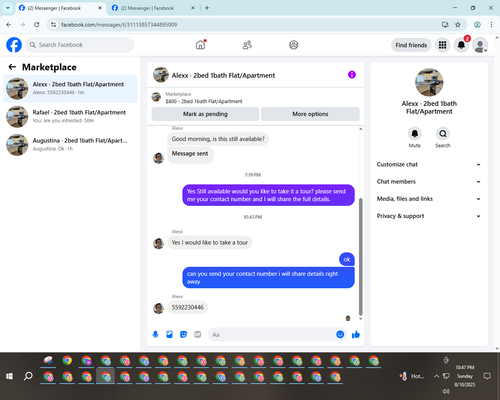500x400 pixels.
Task: Open the Windows notification center
Action: click(x=487, y=376)
